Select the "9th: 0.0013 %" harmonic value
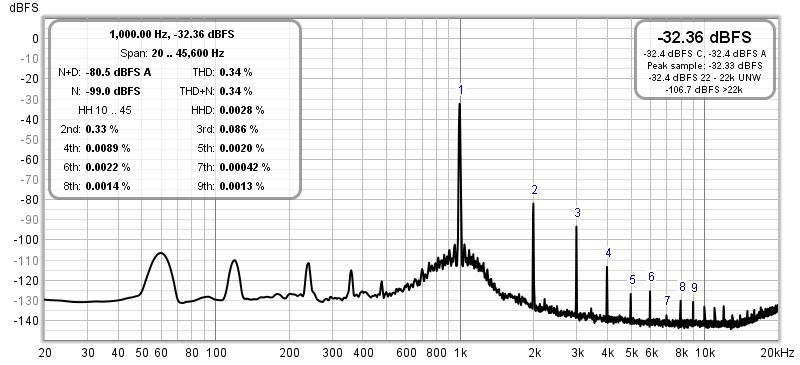Screen dimensions: 800x365 pyautogui.click(x=230, y=186)
